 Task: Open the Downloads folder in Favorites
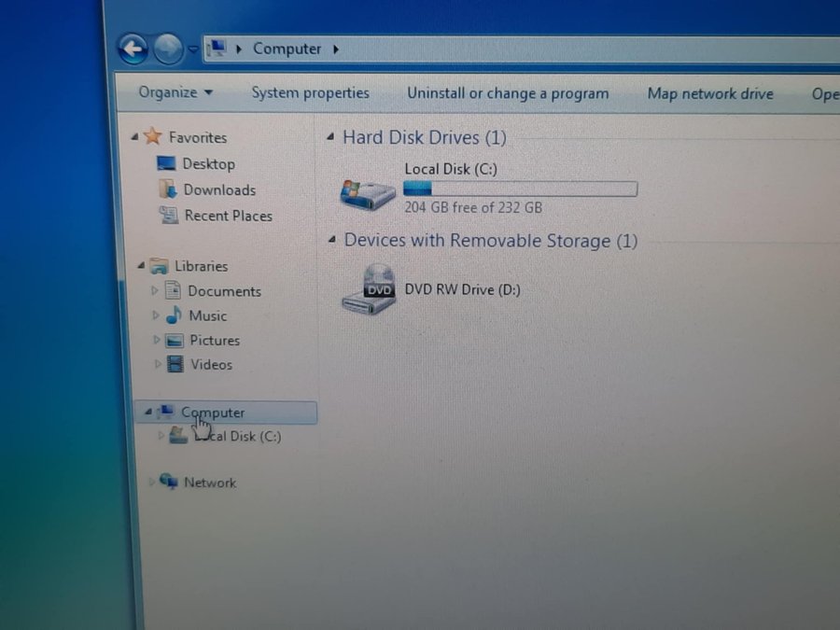click(x=218, y=190)
